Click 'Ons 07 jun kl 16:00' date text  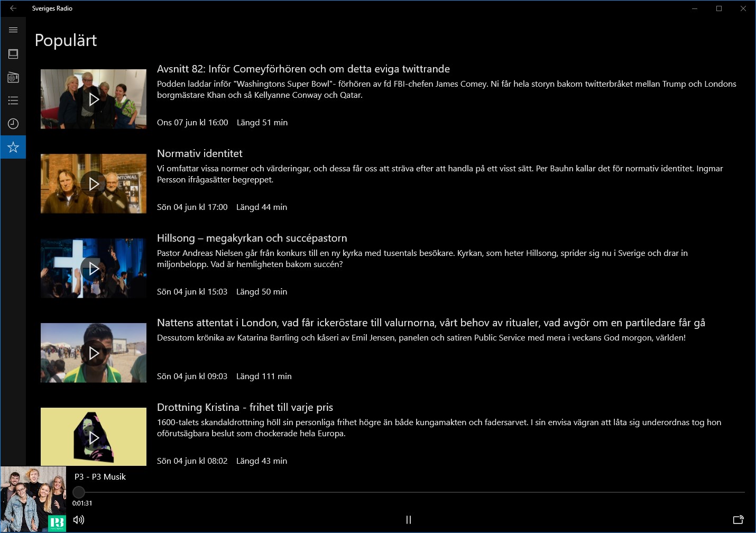coord(192,122)
